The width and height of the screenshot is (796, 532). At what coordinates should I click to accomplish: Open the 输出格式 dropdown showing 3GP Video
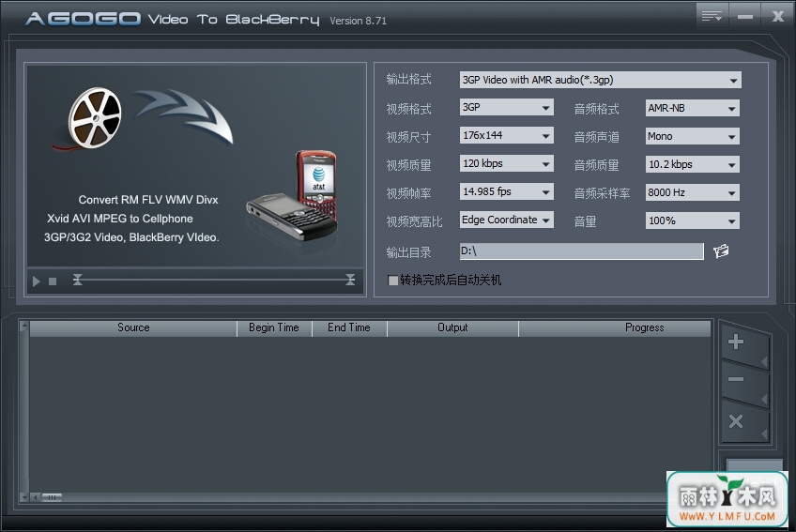(x=601, y=80)
